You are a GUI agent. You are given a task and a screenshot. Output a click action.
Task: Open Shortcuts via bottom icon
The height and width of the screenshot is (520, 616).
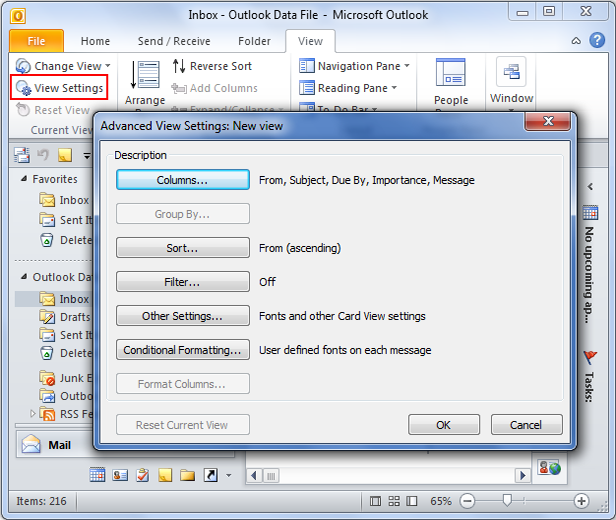point(211,475)
